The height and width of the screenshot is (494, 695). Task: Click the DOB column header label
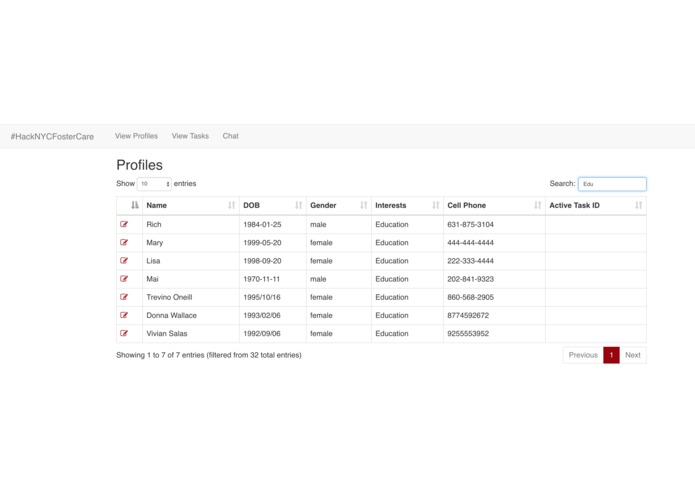tap(251, 205)
